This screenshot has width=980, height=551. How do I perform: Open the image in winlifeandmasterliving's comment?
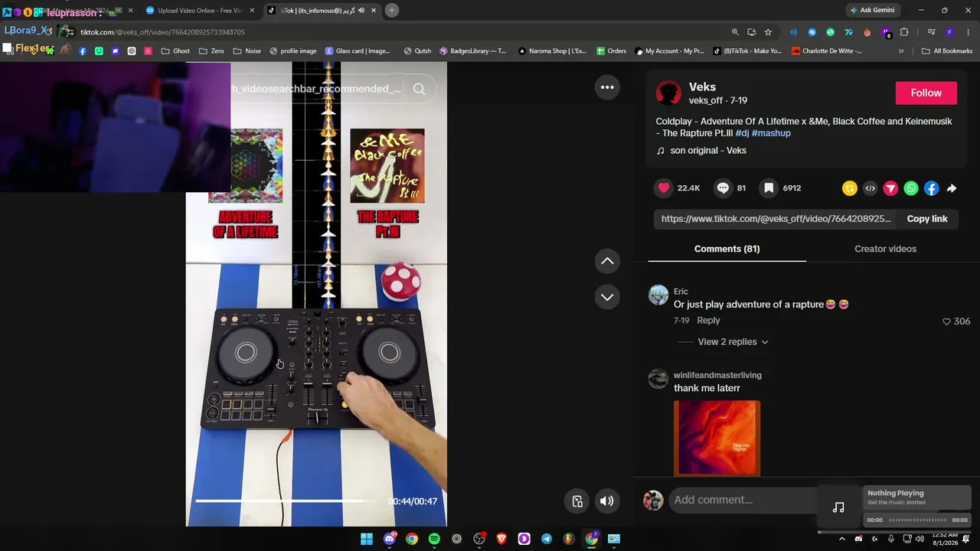[717, 438]
